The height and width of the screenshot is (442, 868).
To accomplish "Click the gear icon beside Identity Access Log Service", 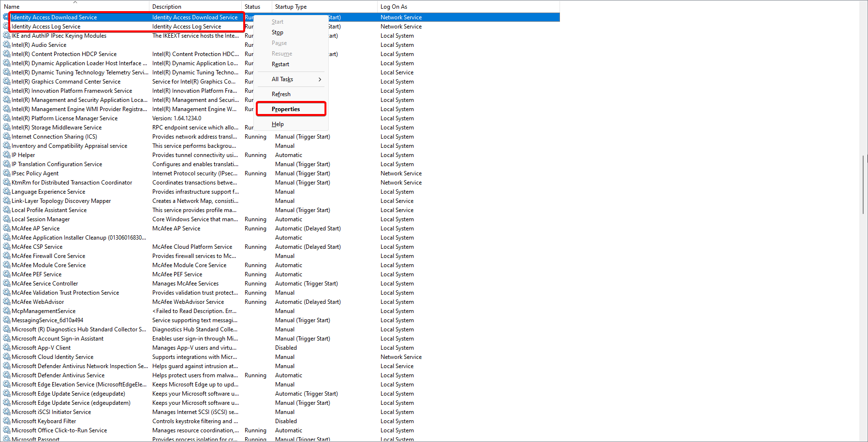I will pyautogui.click(x=7, y=27).
